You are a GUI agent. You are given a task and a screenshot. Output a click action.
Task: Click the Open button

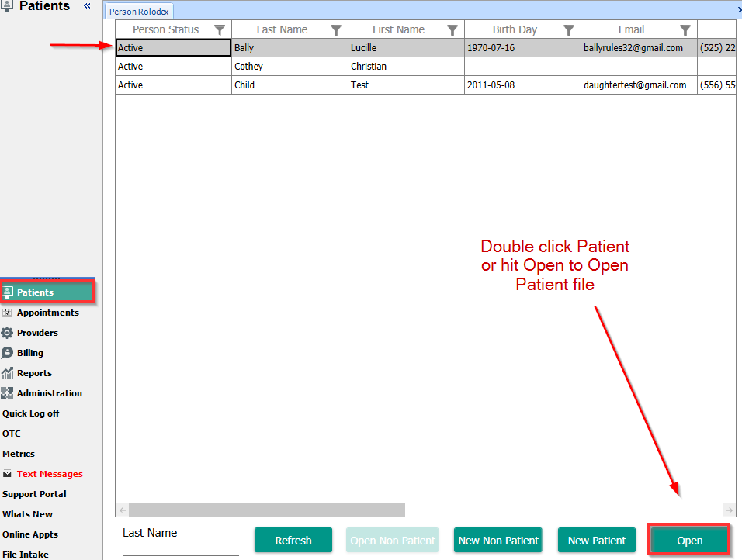pyautogui.click(x=689, y=540)
